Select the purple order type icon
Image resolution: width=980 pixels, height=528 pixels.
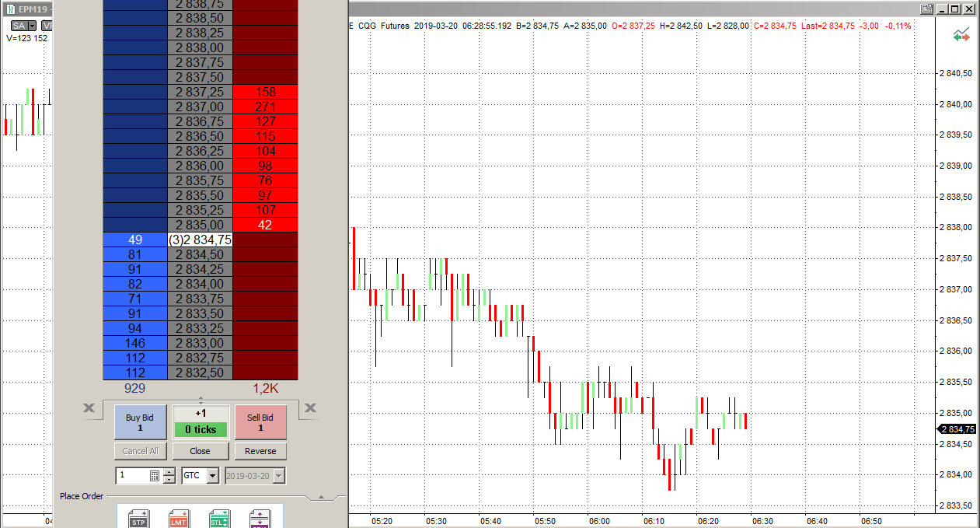[x=260, y=519]
